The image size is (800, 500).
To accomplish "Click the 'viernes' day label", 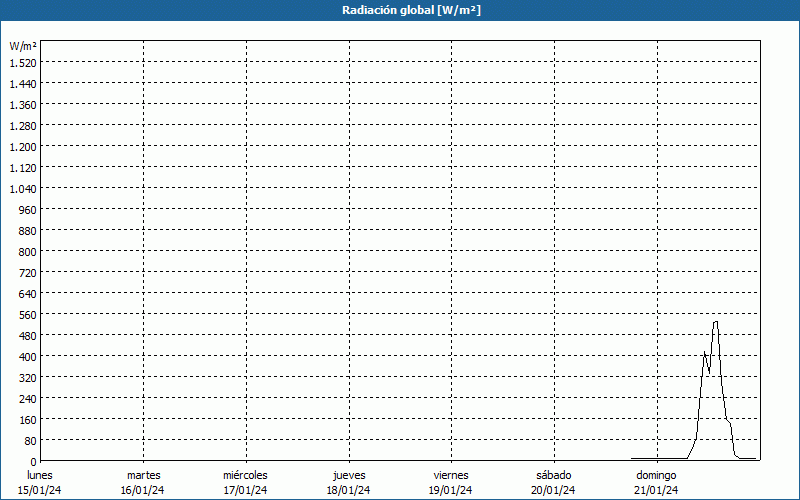I will pos(451,475).
